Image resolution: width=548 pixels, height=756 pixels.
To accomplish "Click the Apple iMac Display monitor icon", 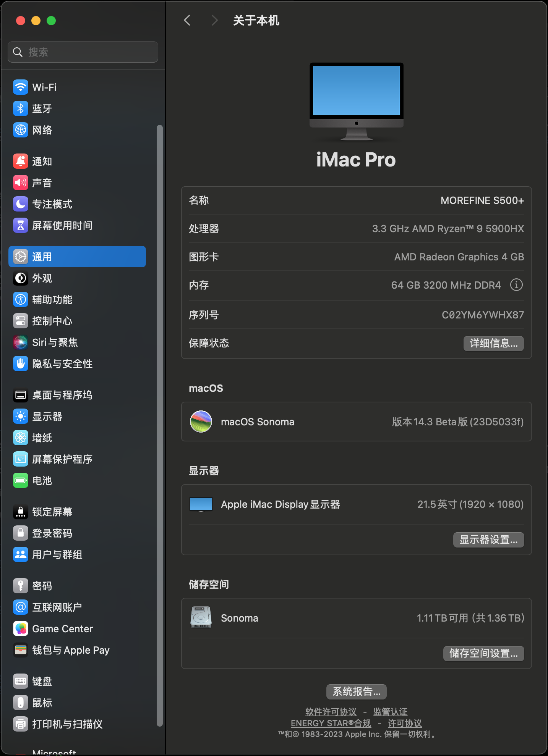I will coord(201,504).
